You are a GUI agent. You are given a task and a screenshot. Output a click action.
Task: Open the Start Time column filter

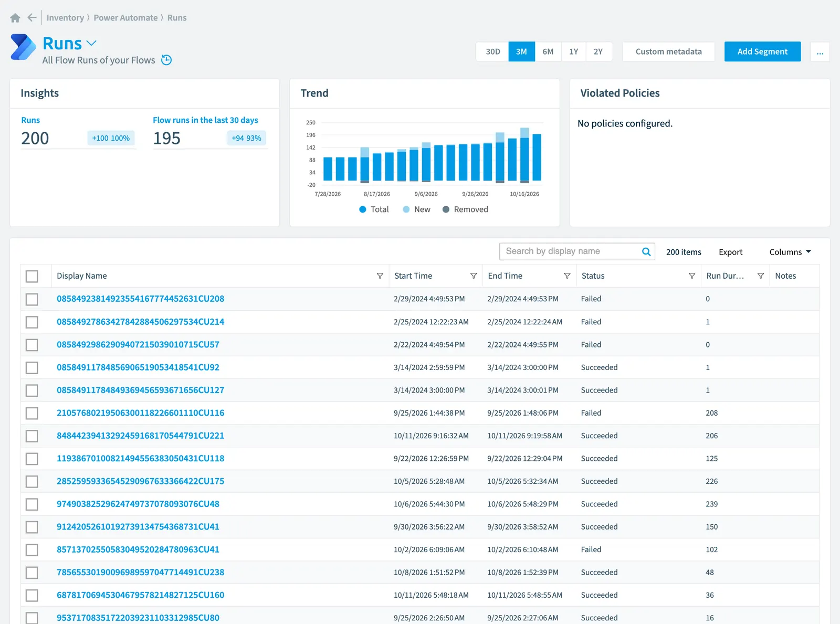click(x=474, y=276)
